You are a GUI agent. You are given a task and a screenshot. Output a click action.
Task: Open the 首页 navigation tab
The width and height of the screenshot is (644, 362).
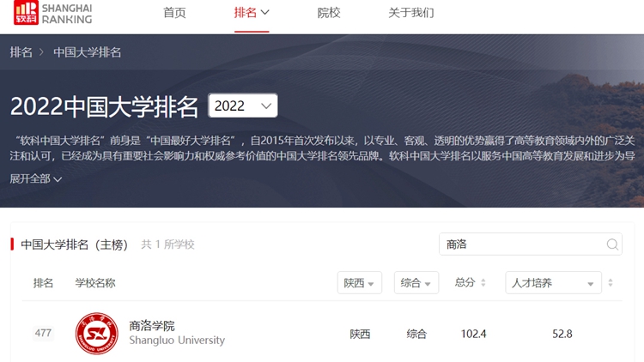174,13
